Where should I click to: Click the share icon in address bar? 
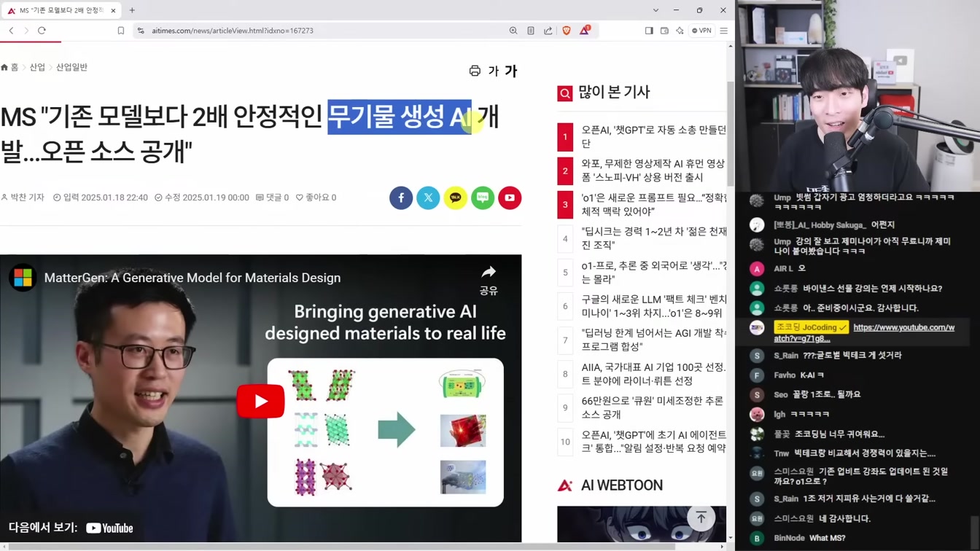click(x=548, y=31)
